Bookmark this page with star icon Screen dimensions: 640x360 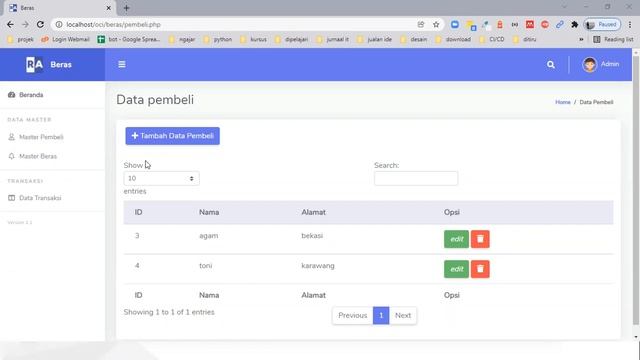436,24
